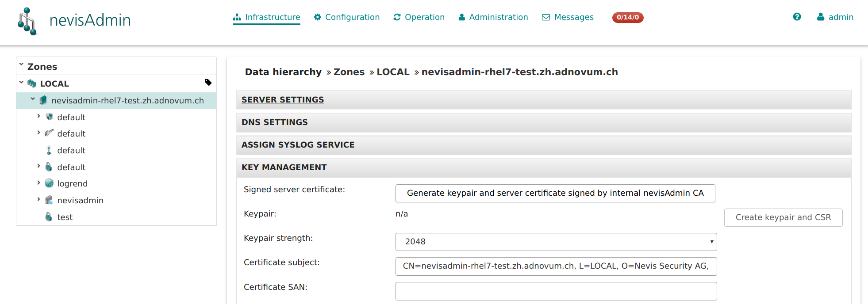Viewport: 868px width, 304px height.
Task: Expand the SERVER SETTINGS section
Action: 544,100
